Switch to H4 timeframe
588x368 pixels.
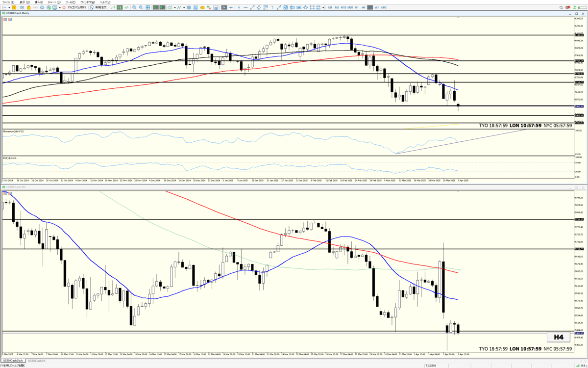(363, 7)
